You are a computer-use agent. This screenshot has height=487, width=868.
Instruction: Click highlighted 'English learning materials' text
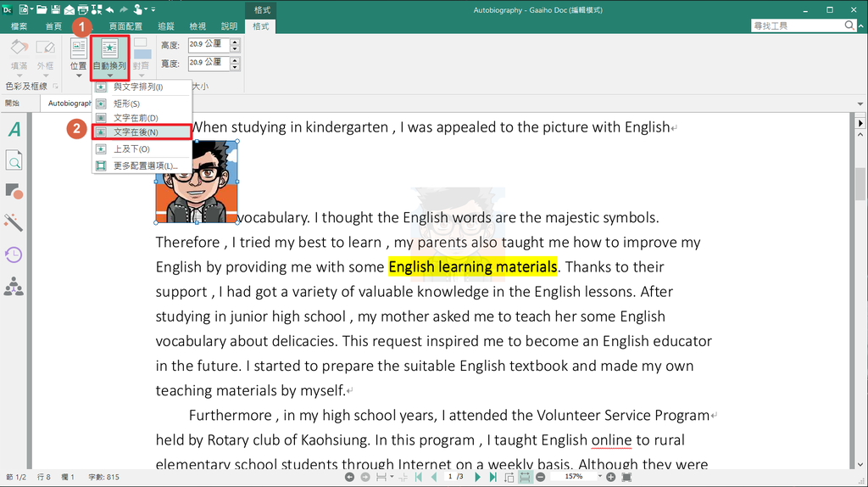473,267
